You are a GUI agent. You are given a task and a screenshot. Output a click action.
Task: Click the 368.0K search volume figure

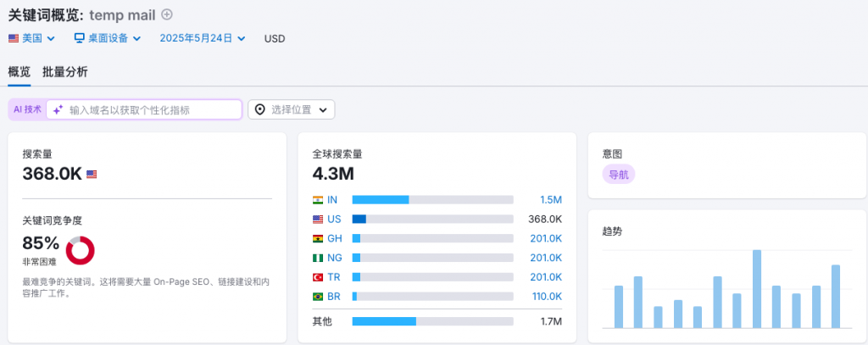(x=52, y=174)
